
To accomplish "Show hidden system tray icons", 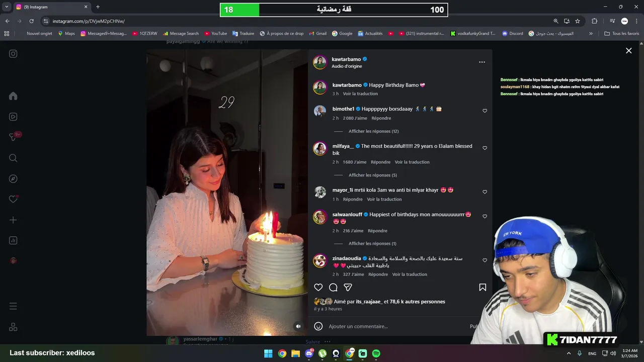I will [x=569, y=353].
